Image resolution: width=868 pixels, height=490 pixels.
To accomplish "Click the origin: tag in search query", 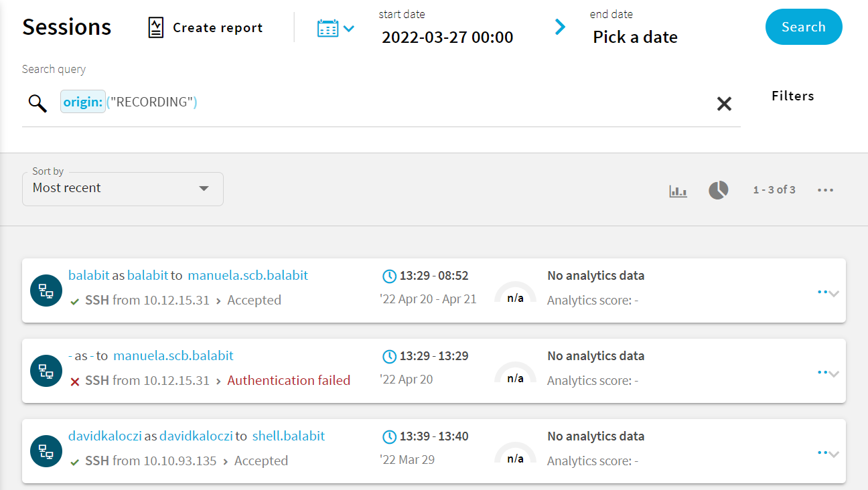I will (x=83, y=102).
